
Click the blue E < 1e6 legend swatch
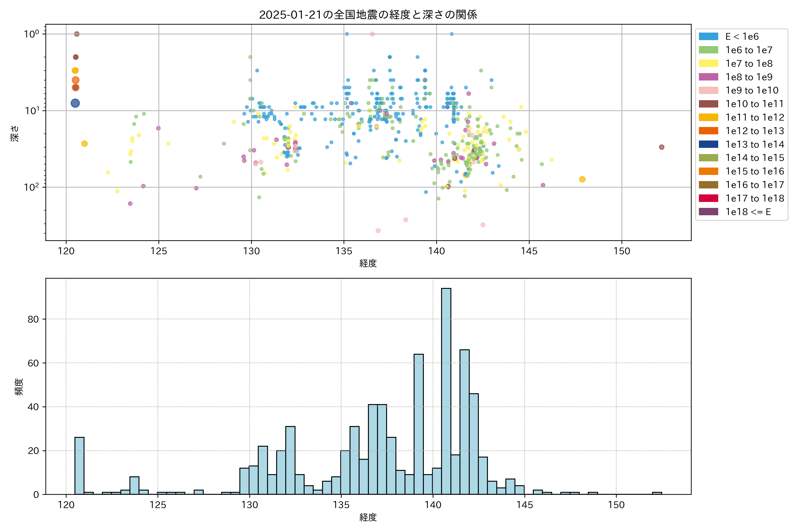(x=708, y=36)
